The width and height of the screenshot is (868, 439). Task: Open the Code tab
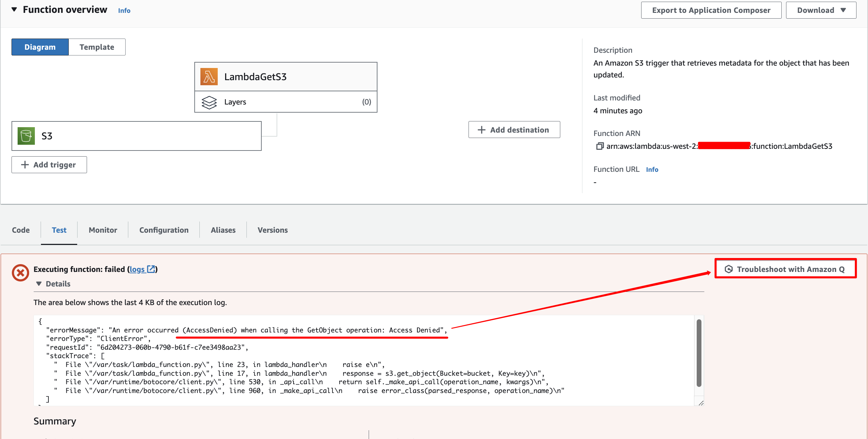point(21,230)
